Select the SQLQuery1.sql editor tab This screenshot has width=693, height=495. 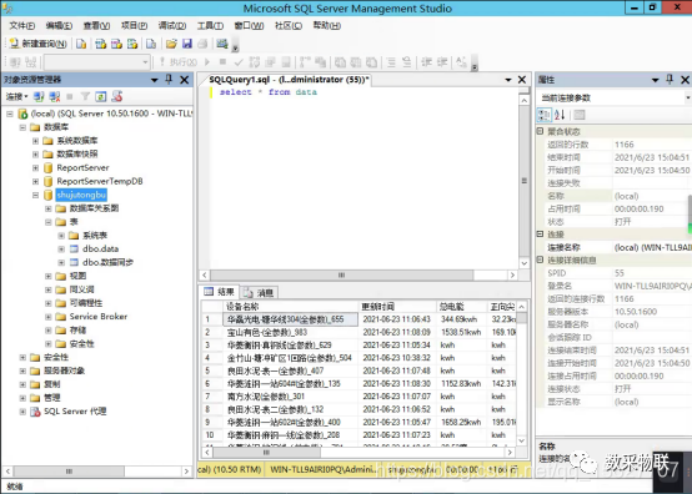click(x=289, y=80)
